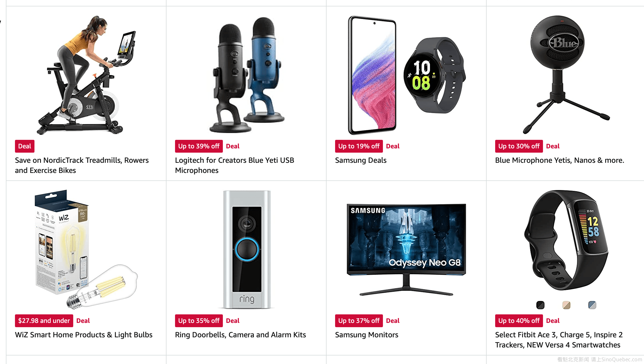
Task: Open Samsung Monitors title link
Action: [367, 335]
